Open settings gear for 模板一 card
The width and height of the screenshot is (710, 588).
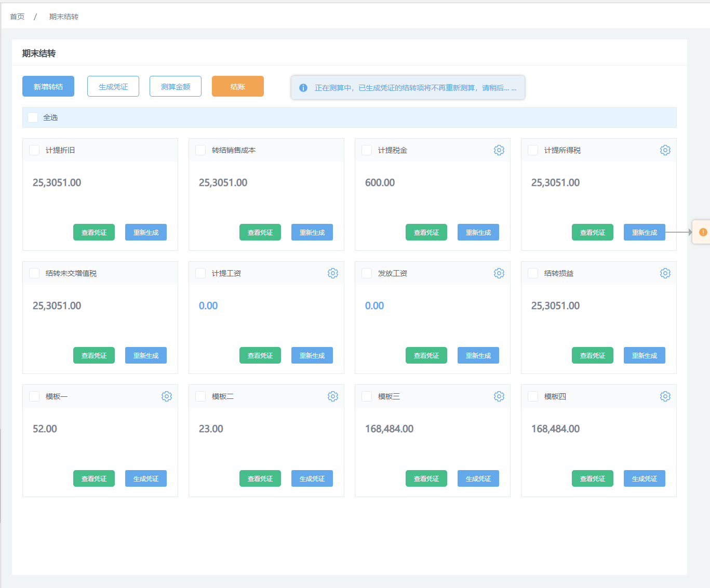(167, 396)
